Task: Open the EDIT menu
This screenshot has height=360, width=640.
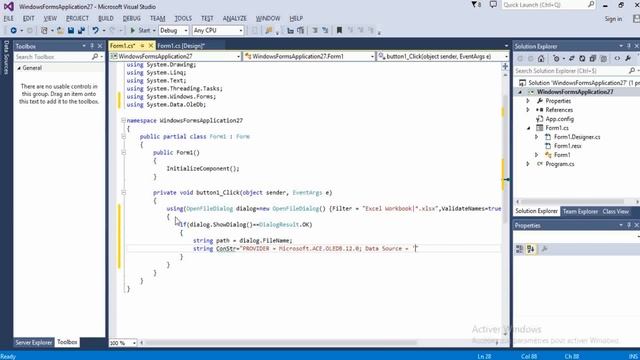Action: [x=29, y=18]
